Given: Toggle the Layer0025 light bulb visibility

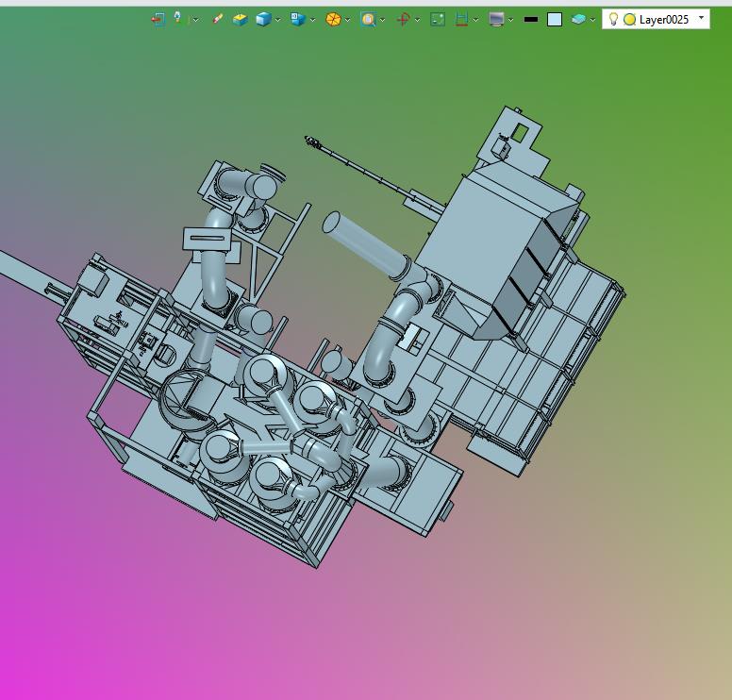Looking at the screenshot, I should pos(614,19).
